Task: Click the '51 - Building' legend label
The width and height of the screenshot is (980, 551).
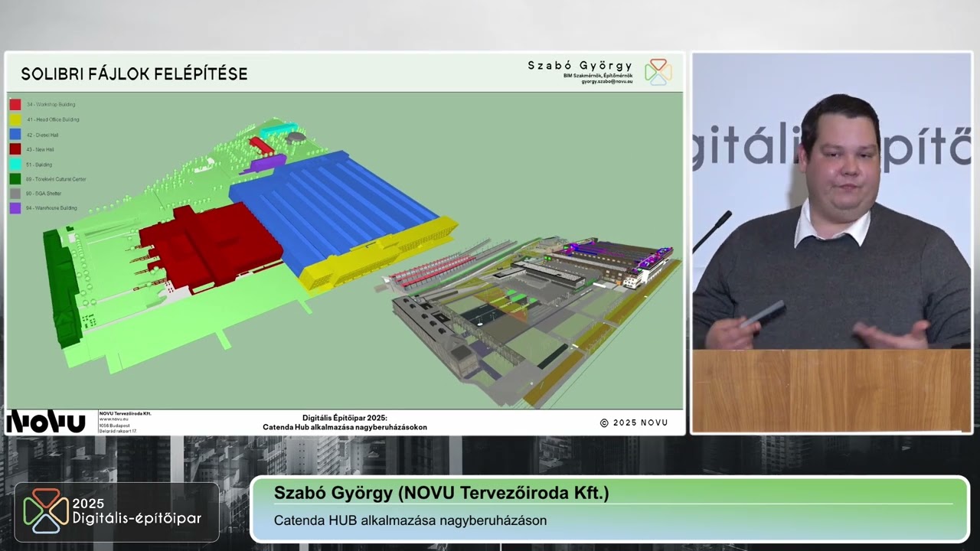Action: point(40,164)
